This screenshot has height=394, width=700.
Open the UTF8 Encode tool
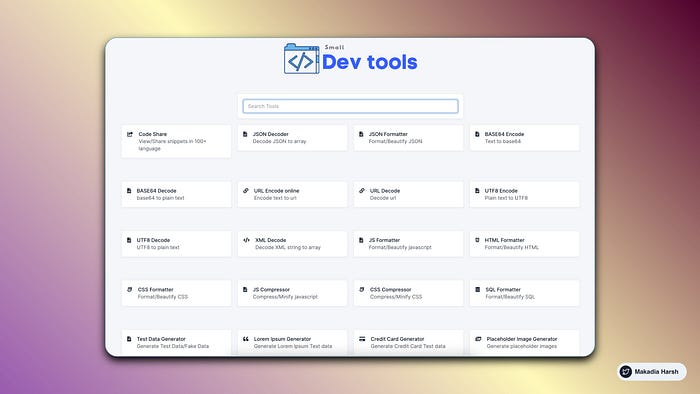(525, 194)
